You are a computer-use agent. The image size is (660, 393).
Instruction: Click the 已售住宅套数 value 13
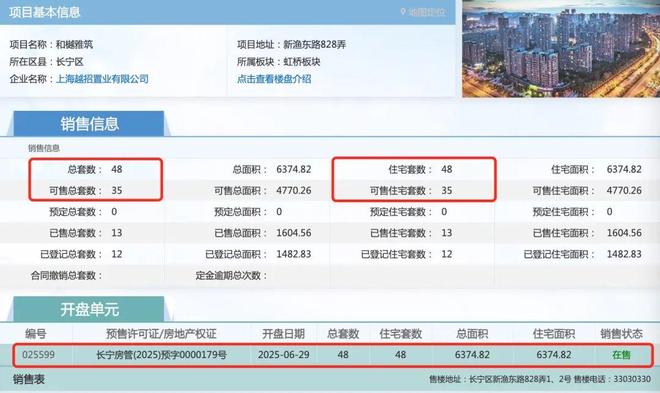pos(447,233)
